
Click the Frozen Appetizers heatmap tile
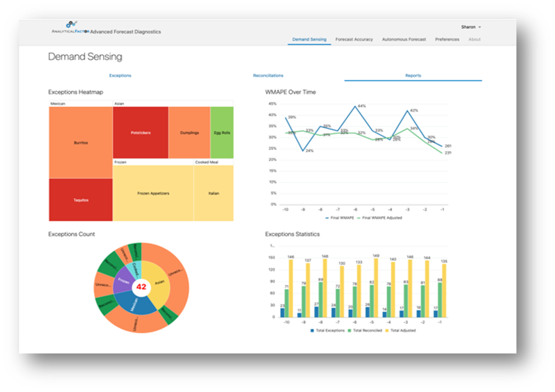[x=153, y=193]
